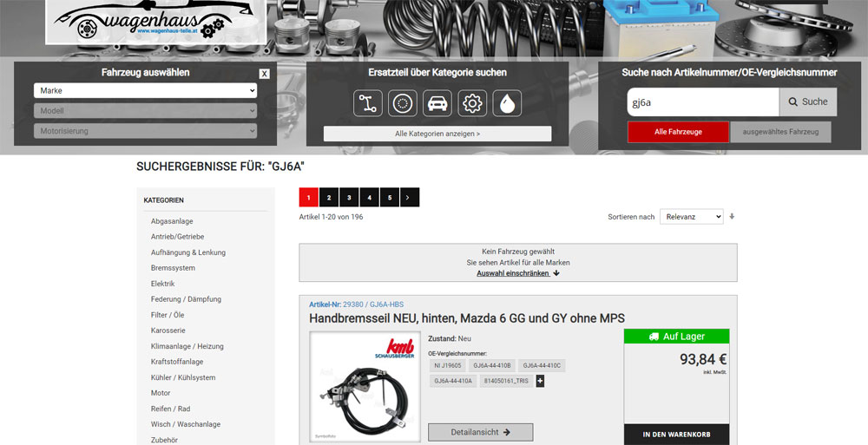Click the oil drop category icon
This screenshot has width=868, height=445.
[x=507, y=103]
